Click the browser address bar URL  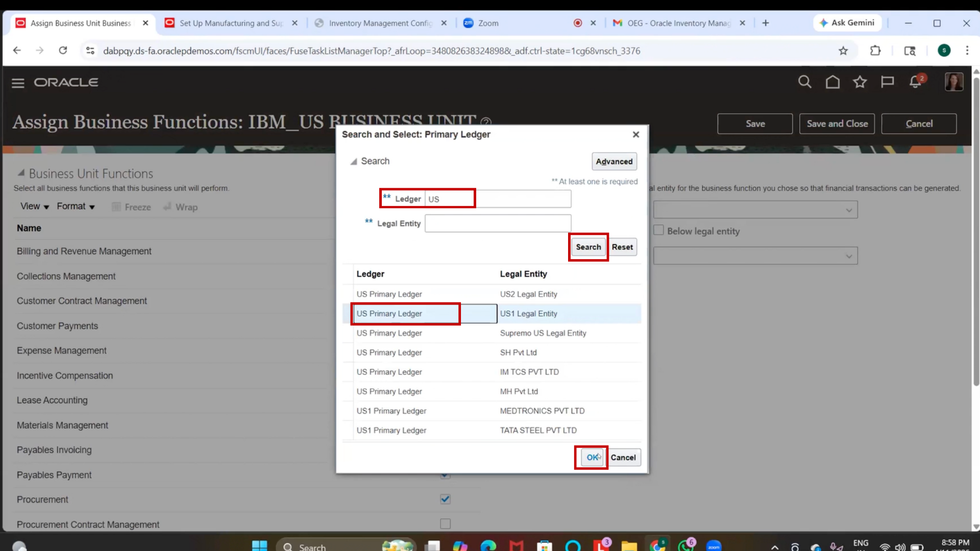pyautogui.click(x=372, y=51)
